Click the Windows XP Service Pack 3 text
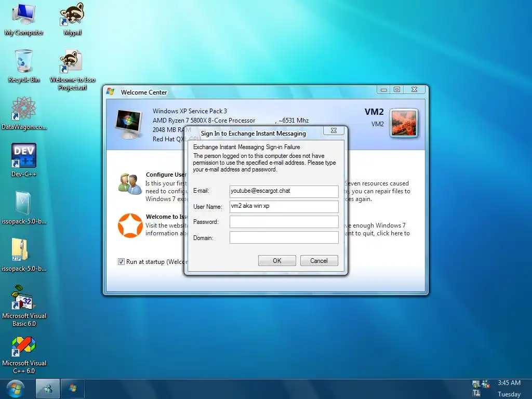This screenshot has height=399, width=532. 190,111
